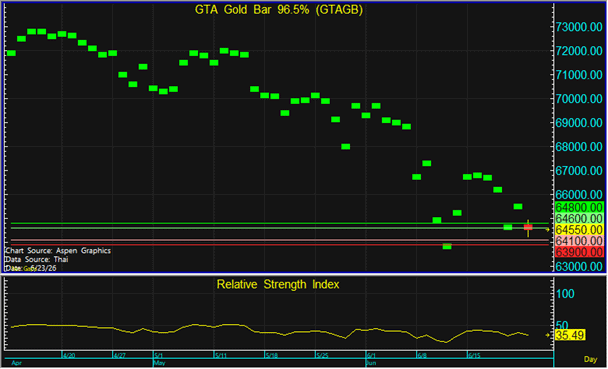Click the Day interval label
The image size is (608, 369).
(590, 359)
